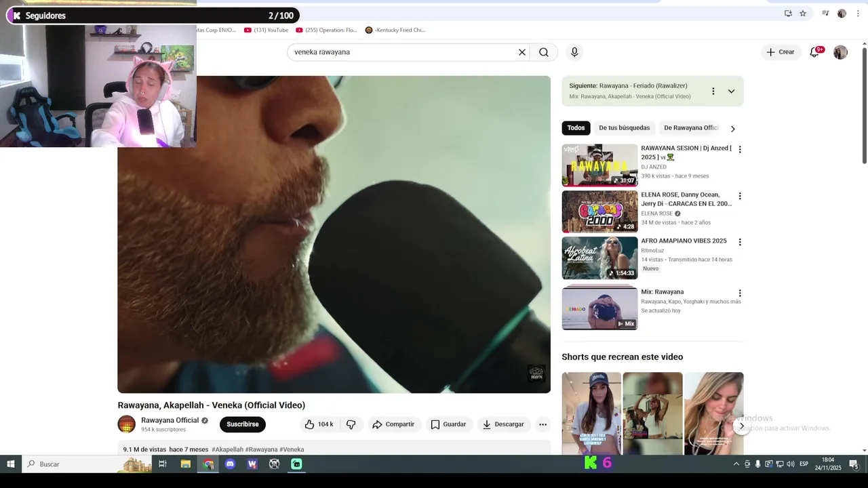This screenshot has height=488, width=868.
Task: Open ELENA ROSE channel name
Action: pyautogui.click(x=656, y=213)
